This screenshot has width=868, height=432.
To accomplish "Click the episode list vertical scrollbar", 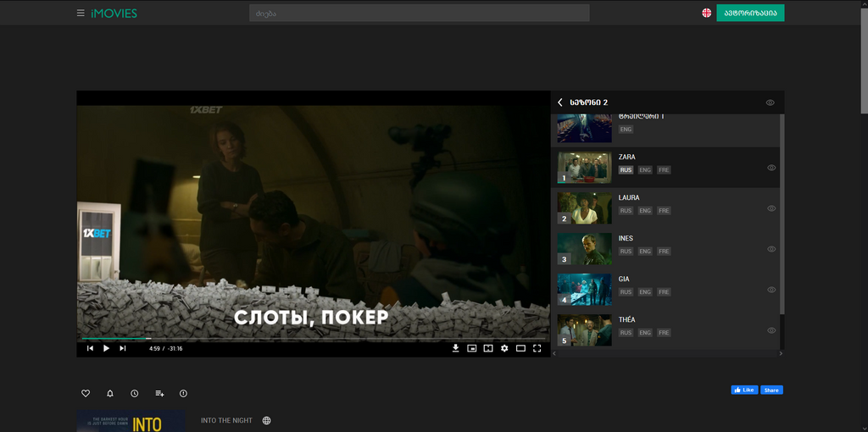I will [782, 213].
